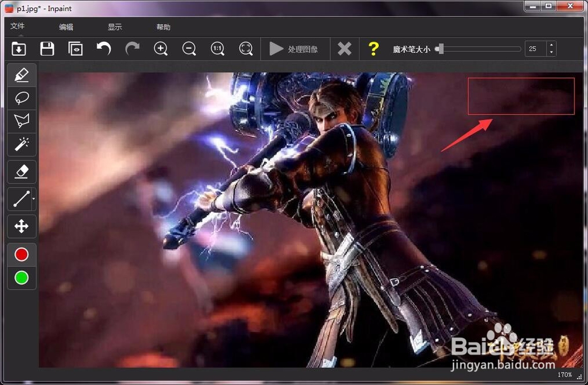This screenshot has height=385, width=588.
Task: Select the Guide line tool
Action: coord(21,199)
